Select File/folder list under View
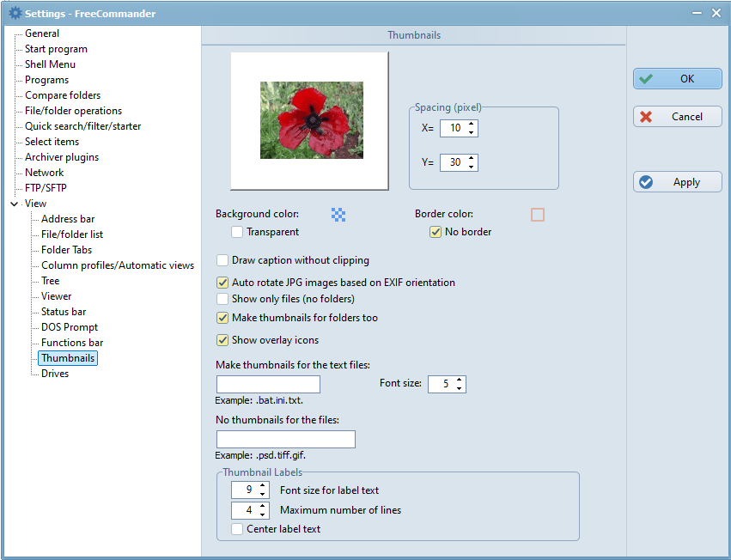This screenshot has width=731, height=560. pos(72,234)
